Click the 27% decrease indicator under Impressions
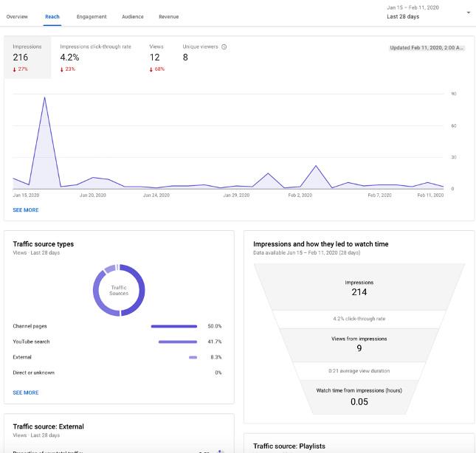The image size is (476, 453). pos(21,69)
